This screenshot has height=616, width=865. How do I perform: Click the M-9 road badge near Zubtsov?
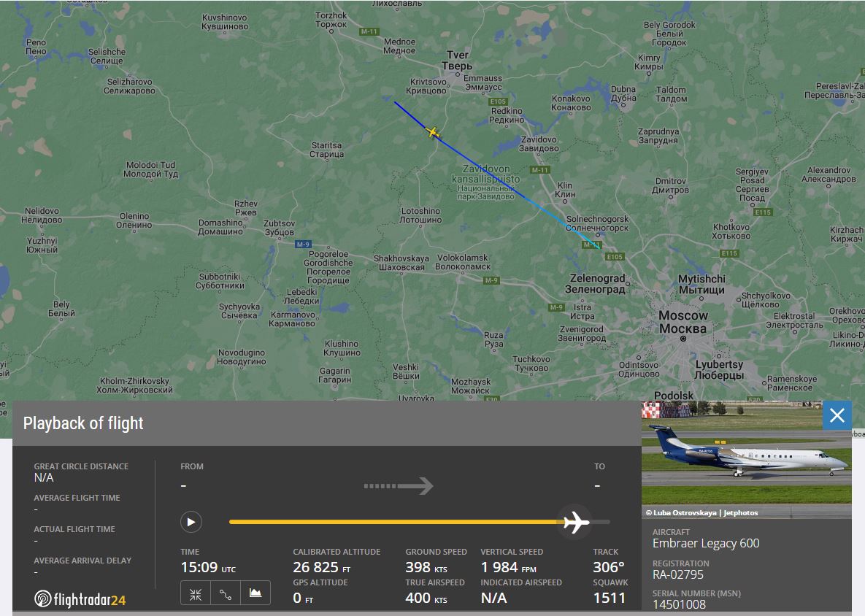click(303, 245)
